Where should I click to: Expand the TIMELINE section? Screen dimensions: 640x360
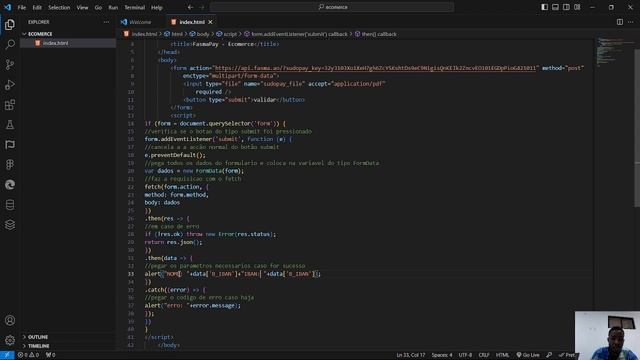(68, 346)
